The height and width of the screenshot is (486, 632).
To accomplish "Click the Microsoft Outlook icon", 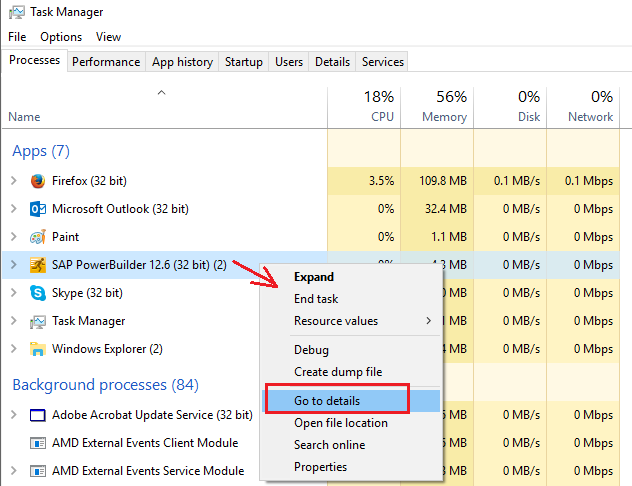I will coord(38,209).
